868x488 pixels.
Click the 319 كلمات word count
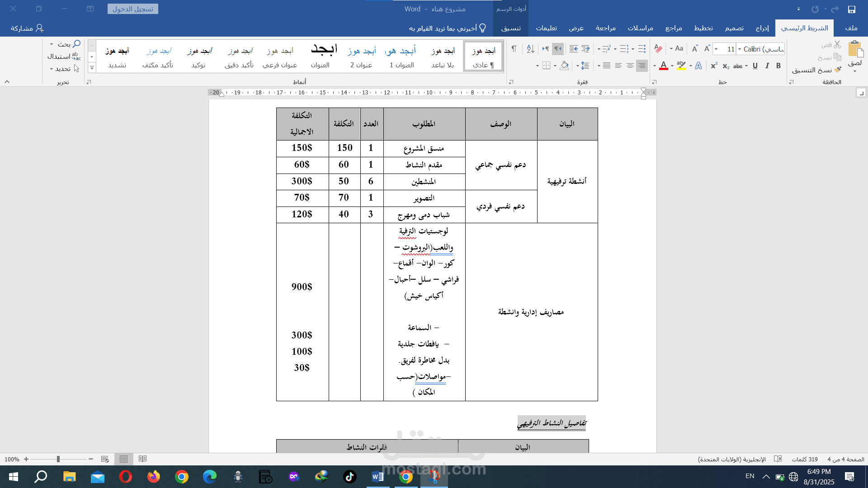(805, 459)
